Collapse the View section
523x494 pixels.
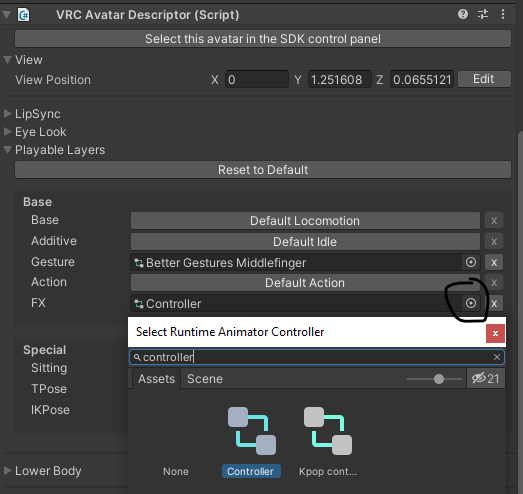point(7,60)
